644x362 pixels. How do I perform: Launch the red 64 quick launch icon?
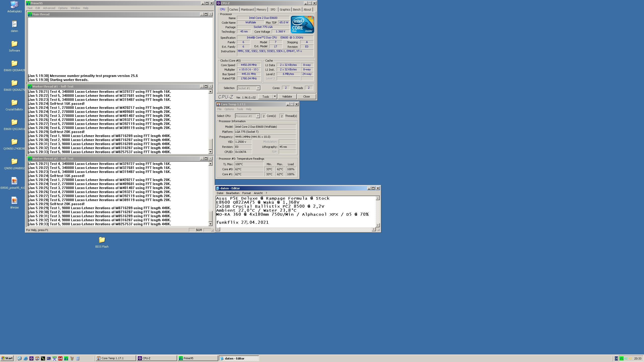pos(60,358)
